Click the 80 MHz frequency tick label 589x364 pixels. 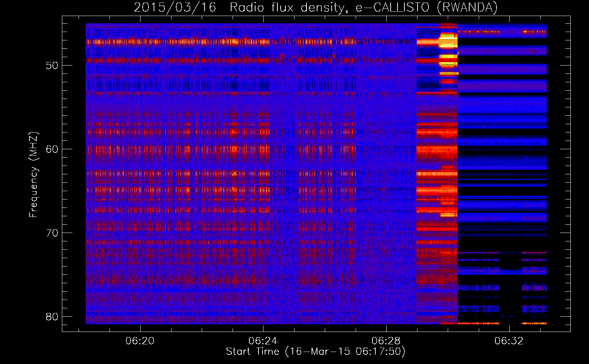(x=52, y=317)
